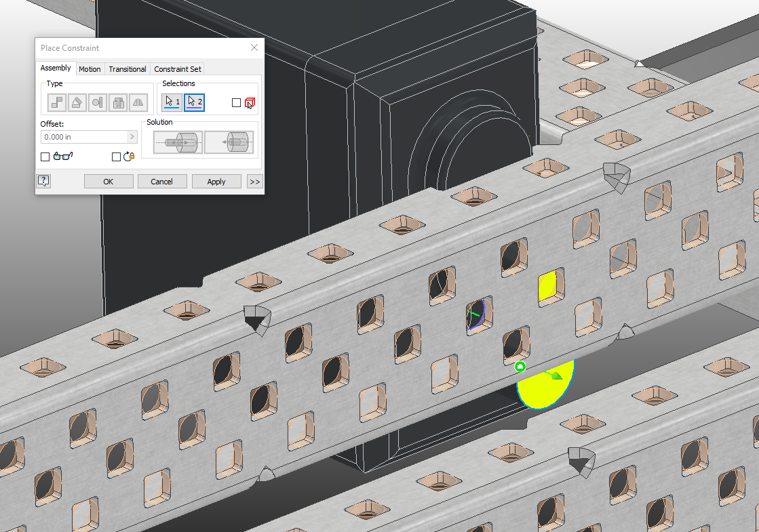Switch to the Assembly tab
The width and height of the screenshot is (759, 532).
pos(56,68)
